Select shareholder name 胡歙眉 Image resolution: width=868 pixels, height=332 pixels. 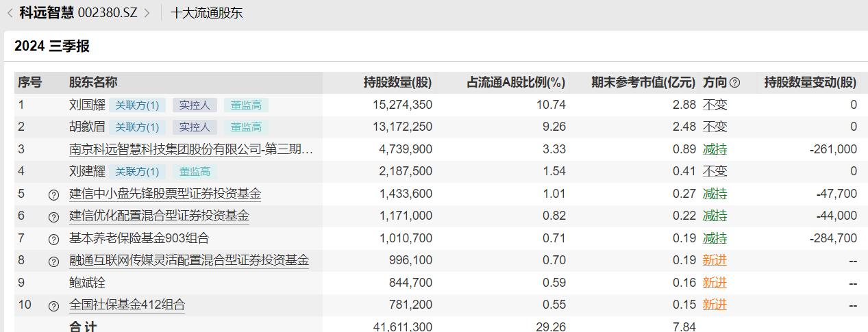coord(87,127)
